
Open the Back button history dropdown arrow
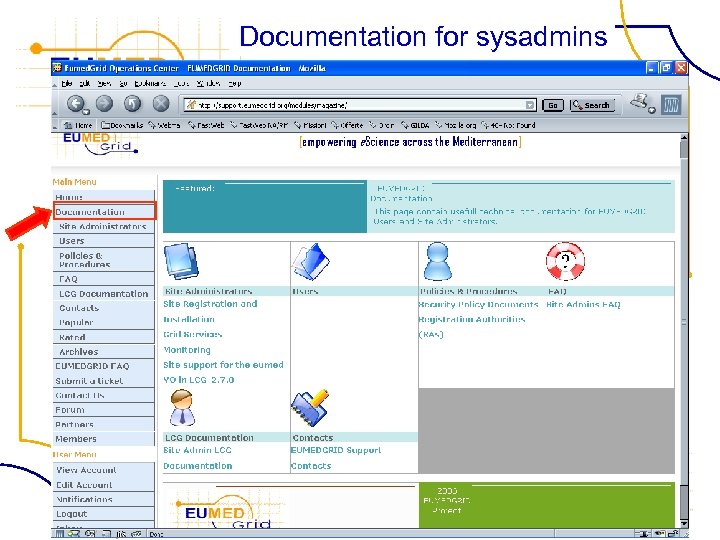click(x=86, y=111)
